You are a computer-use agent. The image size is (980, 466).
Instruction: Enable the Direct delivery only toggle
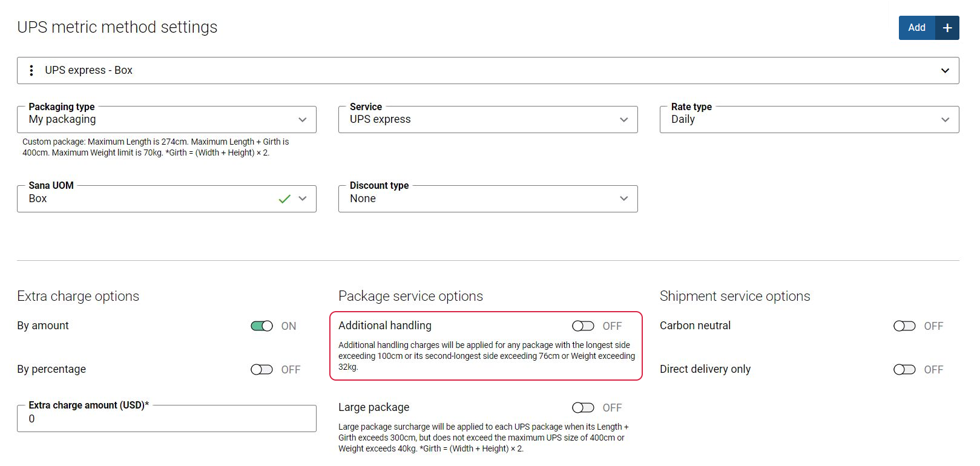[905, 370]
